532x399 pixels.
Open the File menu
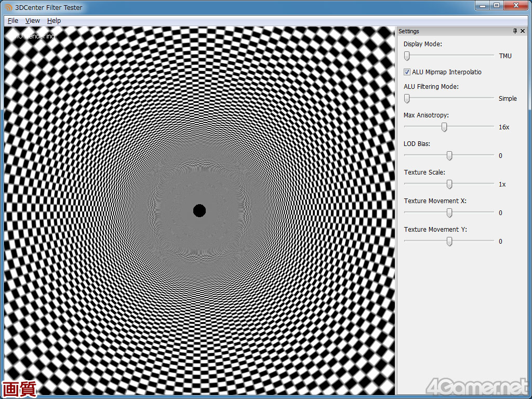(13, 21)
